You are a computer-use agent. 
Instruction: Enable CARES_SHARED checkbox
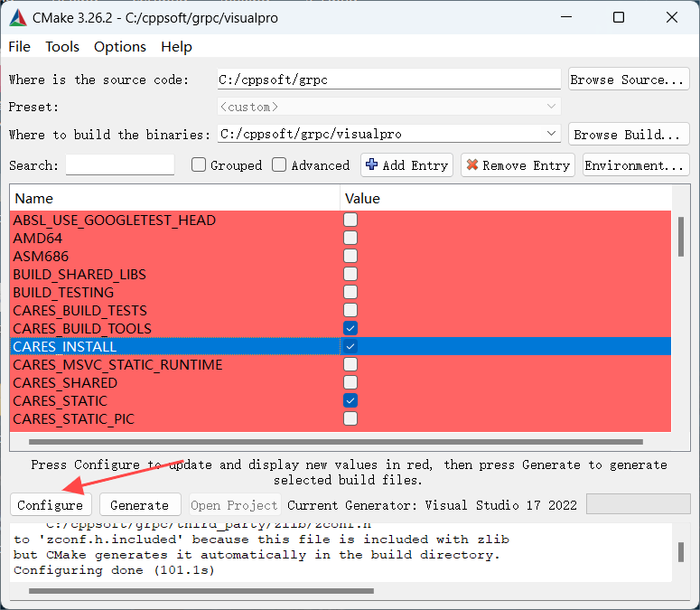(350, 382)
